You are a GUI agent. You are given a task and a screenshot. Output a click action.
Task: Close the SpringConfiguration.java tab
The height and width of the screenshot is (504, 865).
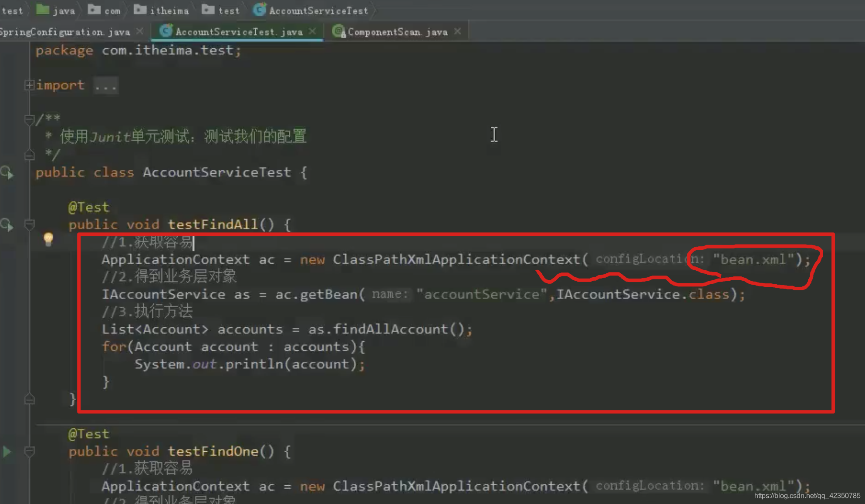[140, 31]
